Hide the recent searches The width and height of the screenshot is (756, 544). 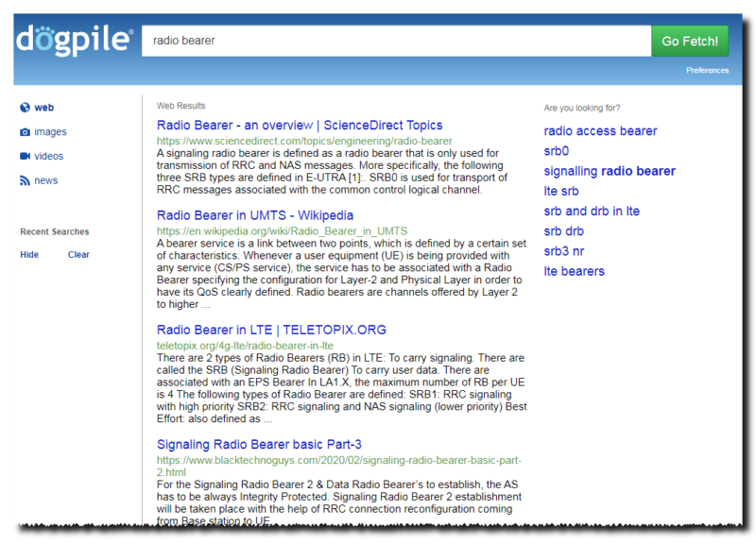tap(29, 254)
